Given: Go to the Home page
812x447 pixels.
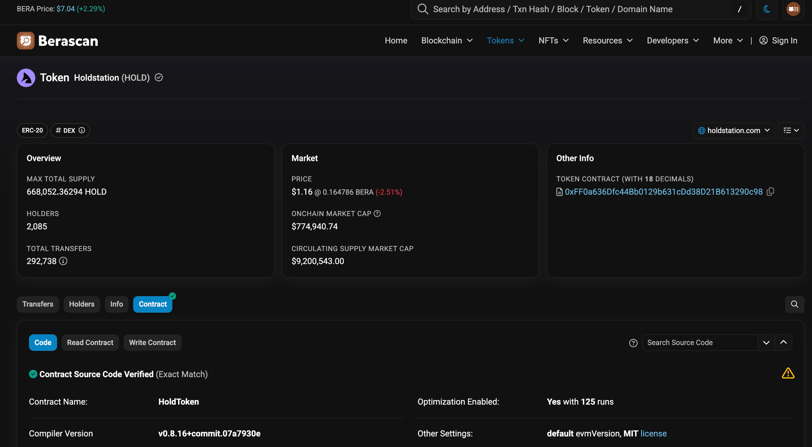Looking at the screenshot, I should pos(396,40).
